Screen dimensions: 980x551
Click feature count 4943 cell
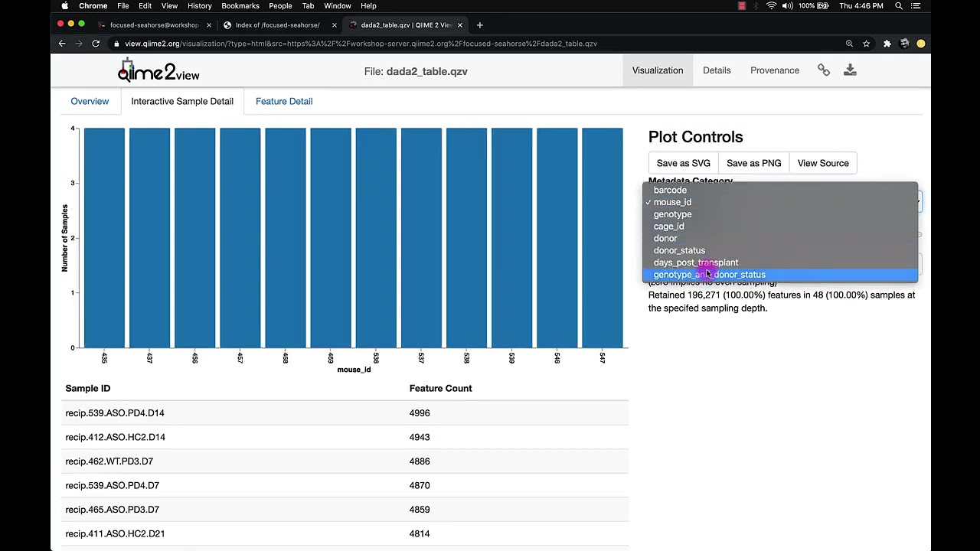pos(420,437)
